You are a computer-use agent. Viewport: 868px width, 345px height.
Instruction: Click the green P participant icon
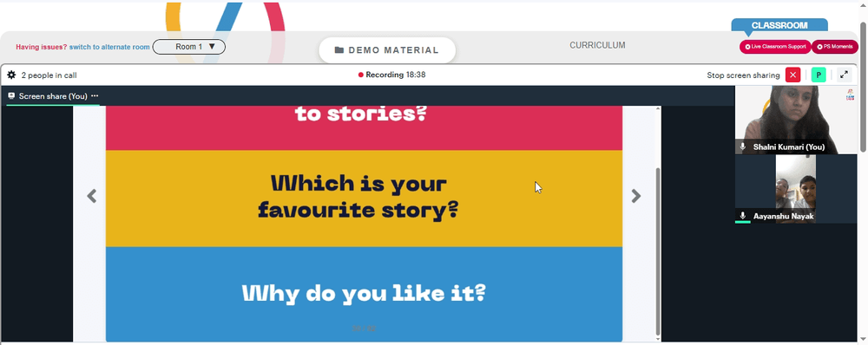point(819,75)
